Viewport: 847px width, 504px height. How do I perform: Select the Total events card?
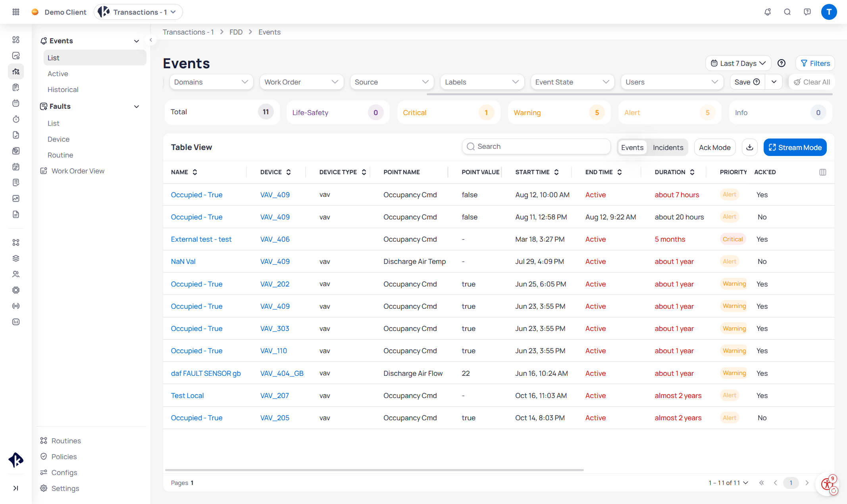tap(222, 112)
